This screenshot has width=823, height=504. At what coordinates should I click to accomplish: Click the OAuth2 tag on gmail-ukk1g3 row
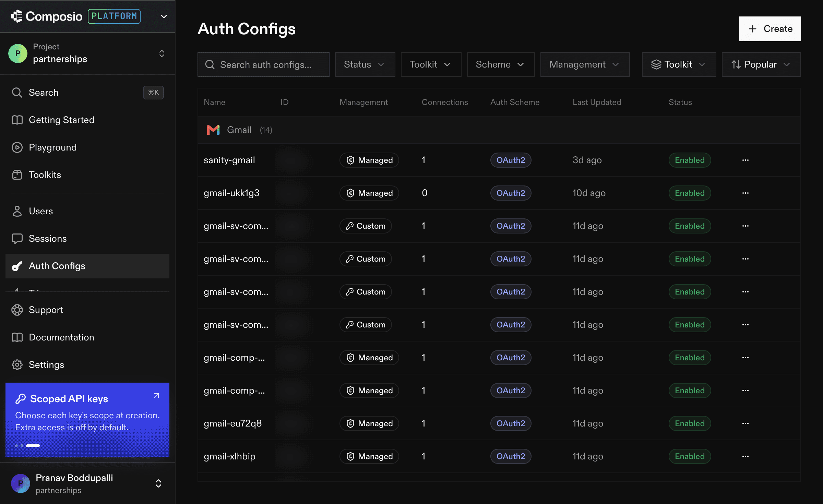(511, 193)
